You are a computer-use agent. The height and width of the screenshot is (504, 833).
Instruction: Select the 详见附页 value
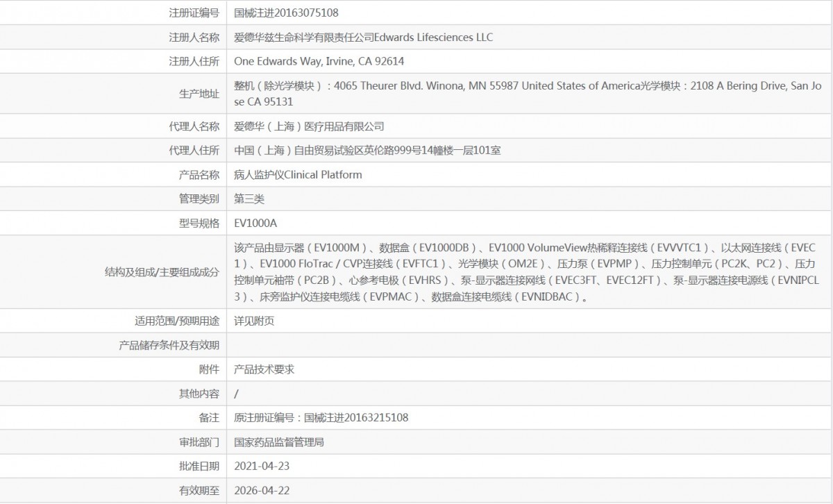(254, 321)
